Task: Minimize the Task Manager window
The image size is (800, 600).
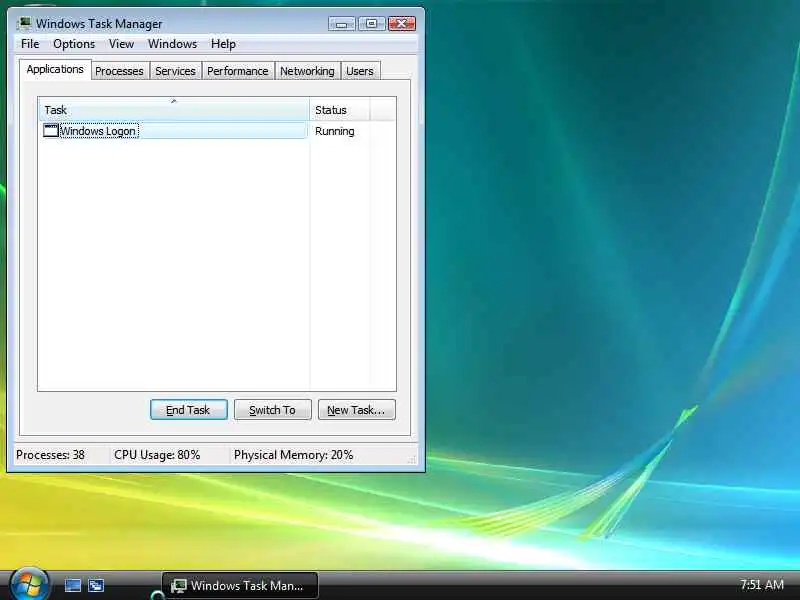Action: (342, 23)
